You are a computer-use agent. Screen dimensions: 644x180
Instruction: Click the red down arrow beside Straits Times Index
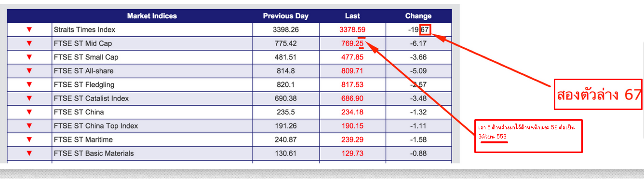coord(29,30)
